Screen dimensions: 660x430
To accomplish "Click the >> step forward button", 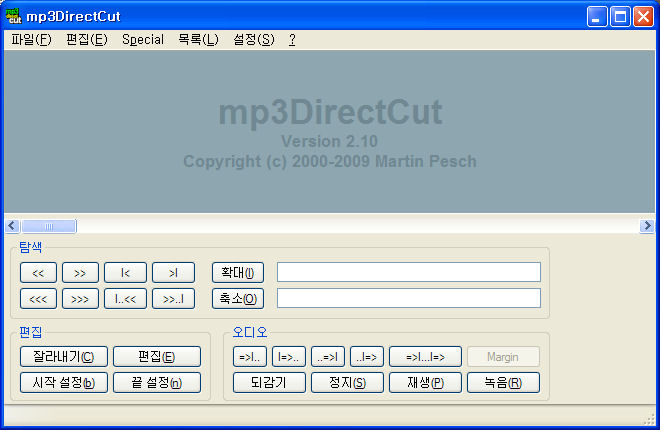I will click(80, 273).
